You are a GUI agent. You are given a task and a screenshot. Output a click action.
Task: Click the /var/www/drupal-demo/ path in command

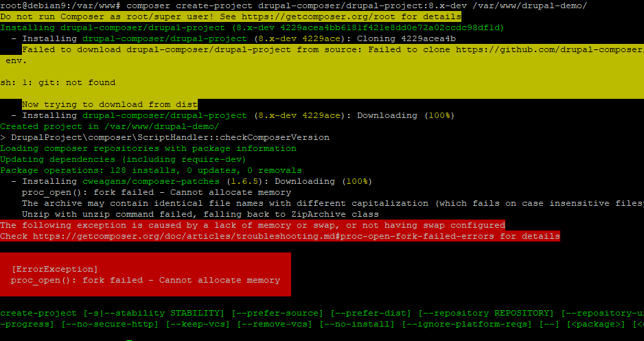click(x=530, y=5)
